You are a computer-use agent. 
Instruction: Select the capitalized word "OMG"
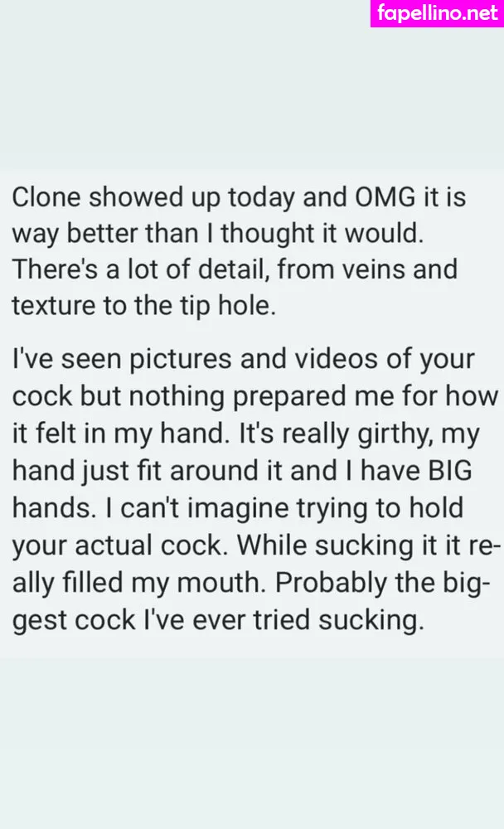click(385, 197)
